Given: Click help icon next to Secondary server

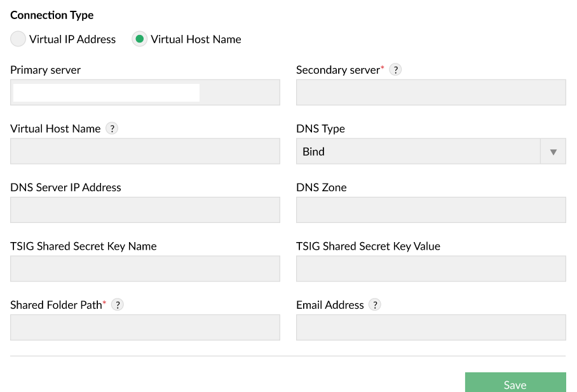Looking at the screenshot, I should pos(395,70).
